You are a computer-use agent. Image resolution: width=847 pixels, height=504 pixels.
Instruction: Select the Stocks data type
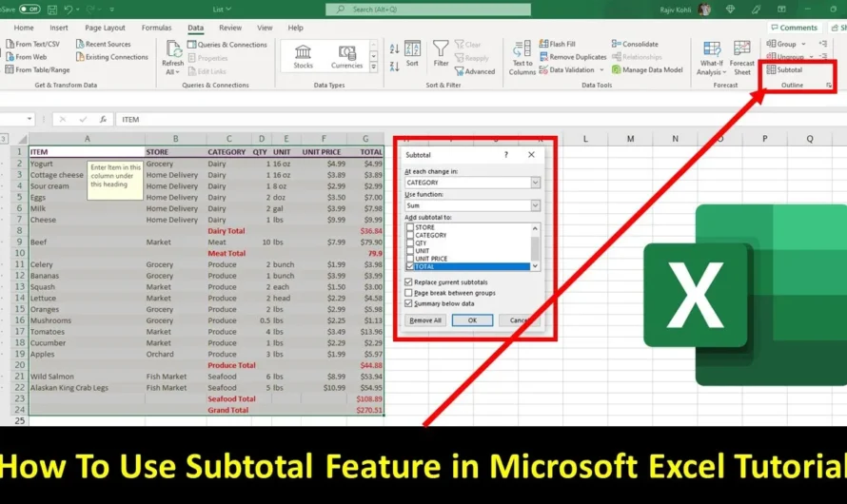(x=303, y=56)
